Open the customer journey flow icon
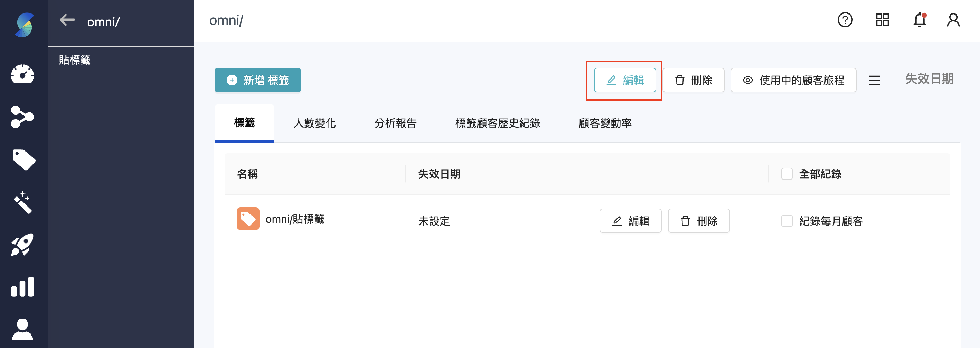 coord(22,117)
